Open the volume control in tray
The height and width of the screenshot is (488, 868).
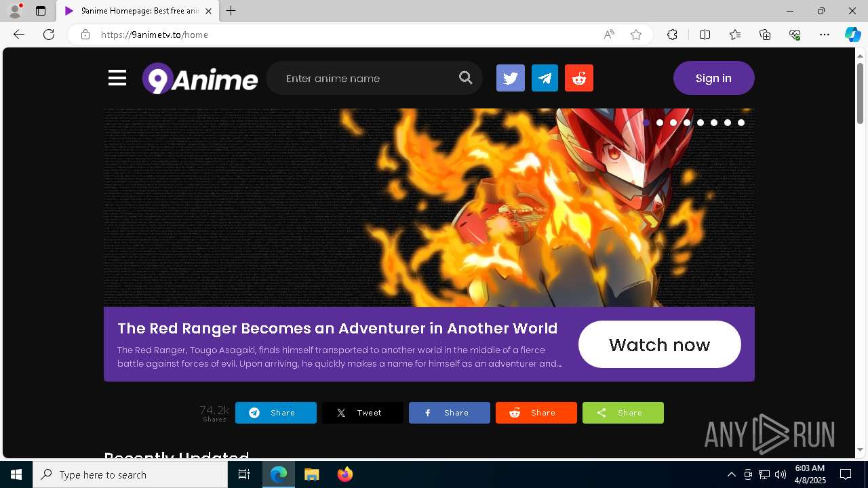781,474
